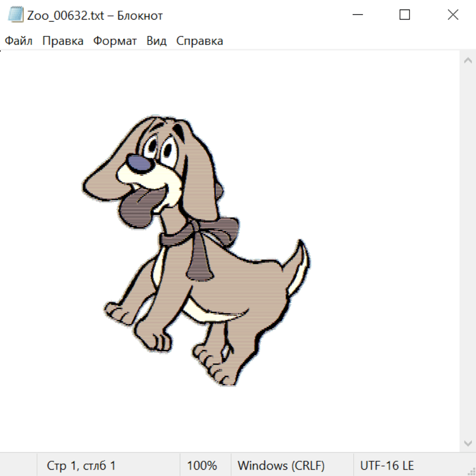This screenshot has height=476, width=476.
Task: Click the Notepad icon in title bar
Action: click(15, 15)
